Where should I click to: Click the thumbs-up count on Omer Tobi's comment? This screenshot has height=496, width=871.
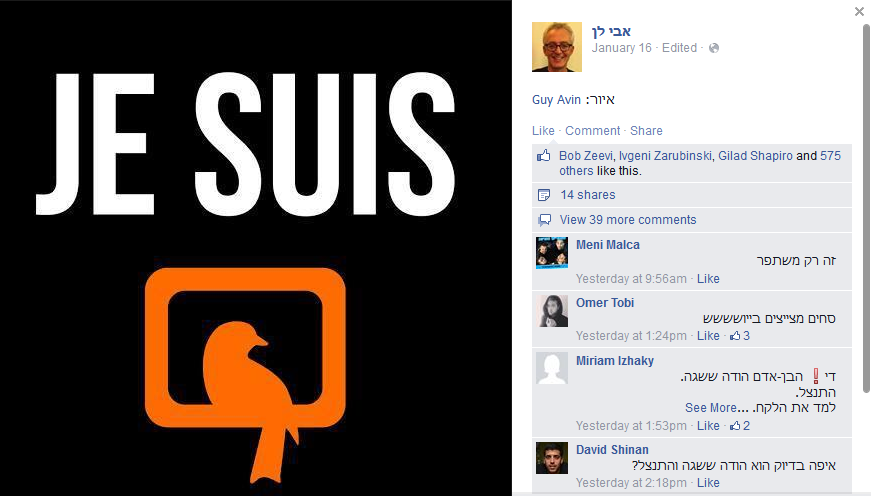740,335
